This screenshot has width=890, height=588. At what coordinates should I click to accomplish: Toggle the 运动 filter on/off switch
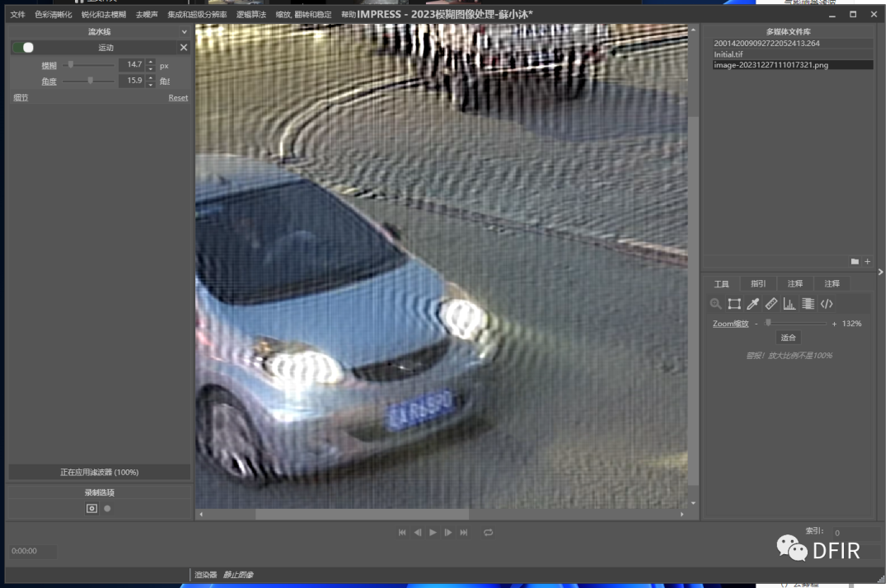click(23, 48)
